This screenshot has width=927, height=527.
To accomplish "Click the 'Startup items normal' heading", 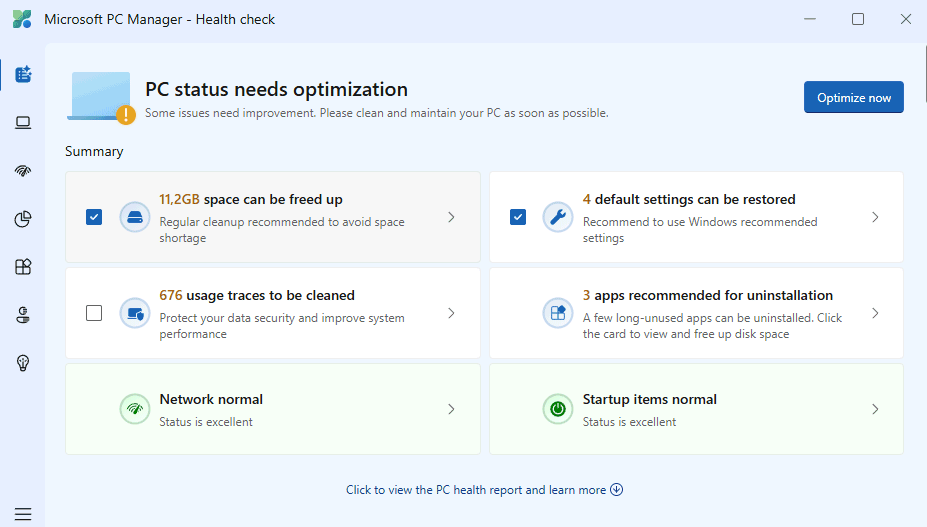I will (x=649, y=399).
